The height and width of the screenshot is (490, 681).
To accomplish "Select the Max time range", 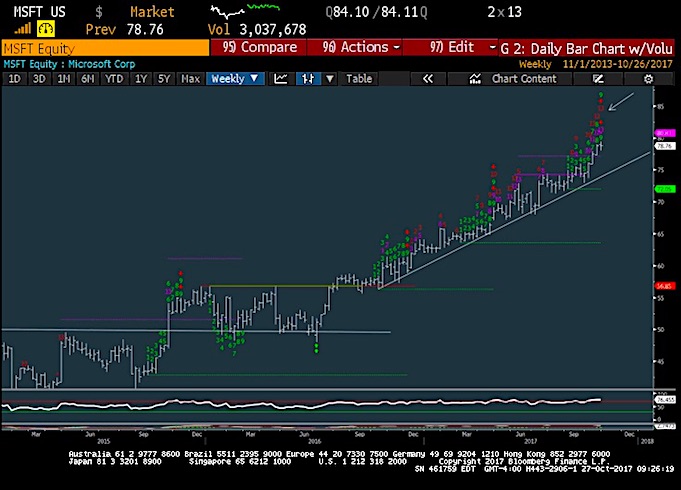I will (190, 79).
